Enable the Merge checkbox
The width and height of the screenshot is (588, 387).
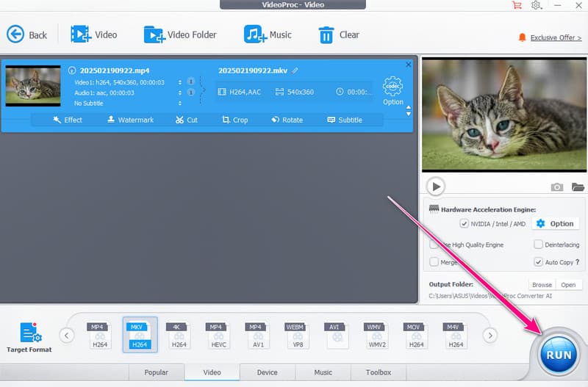434,261
